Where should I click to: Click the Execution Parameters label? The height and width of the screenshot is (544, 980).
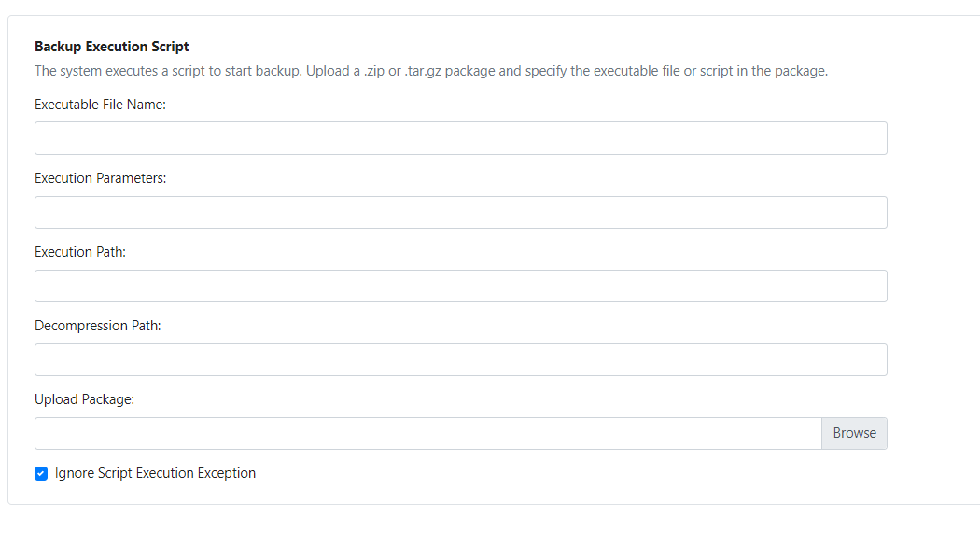point(101,177)
